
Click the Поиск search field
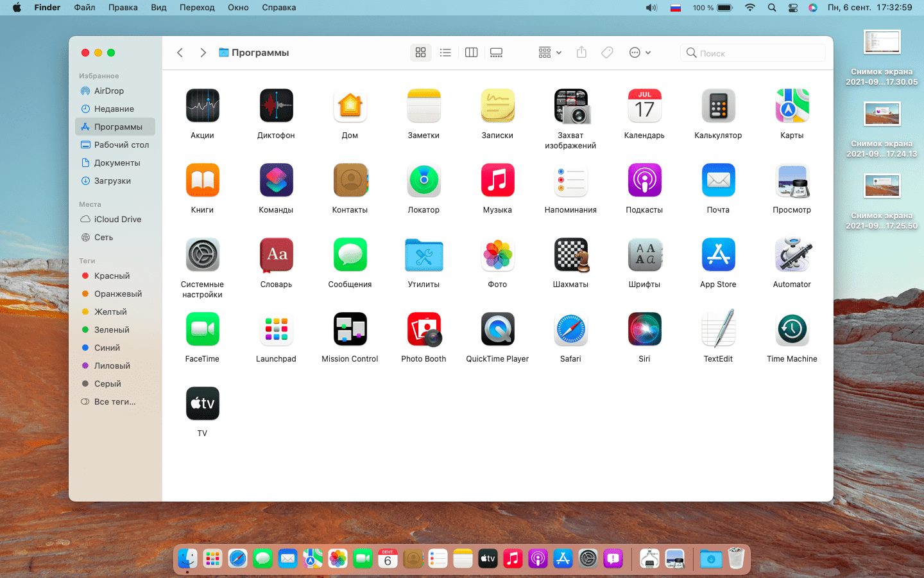[x=753, y=53]
